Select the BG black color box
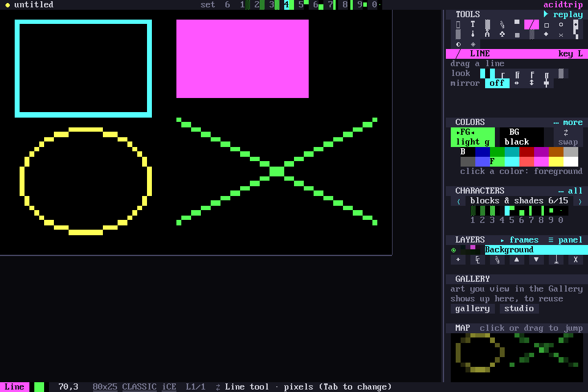 (x=522, y=137)
